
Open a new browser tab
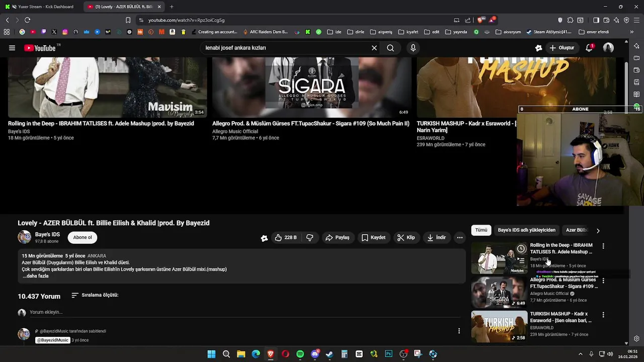coord(172,7)
